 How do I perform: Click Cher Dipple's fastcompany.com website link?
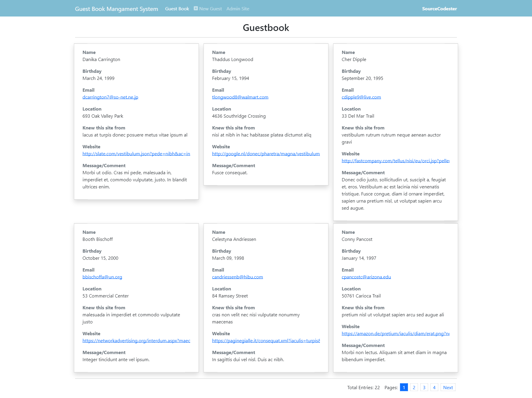click(395, 161)
